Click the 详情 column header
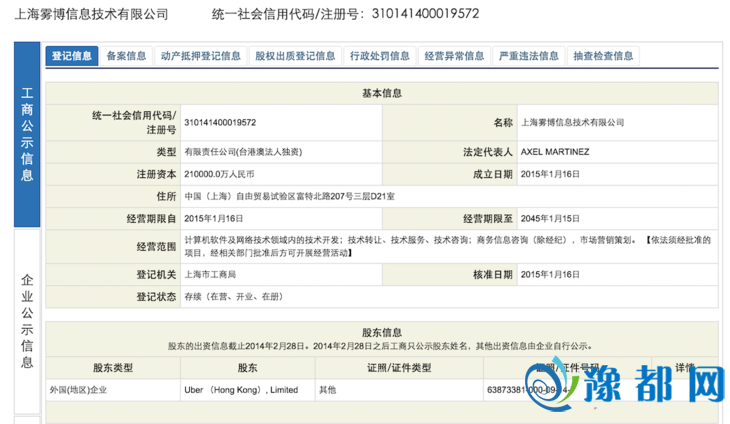 [685, 368]
